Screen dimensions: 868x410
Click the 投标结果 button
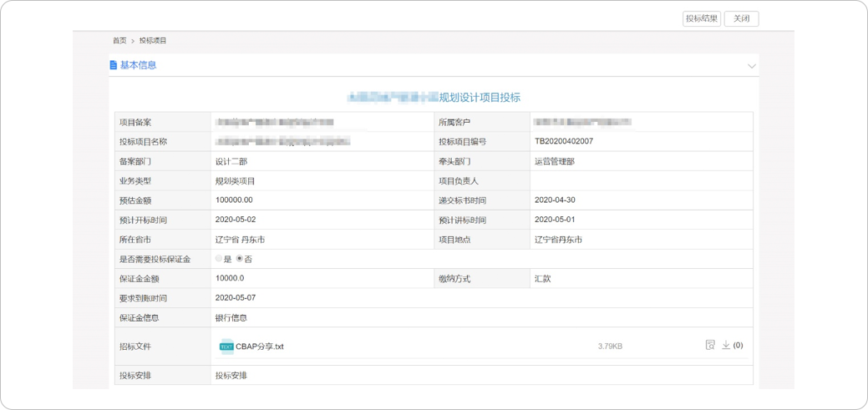point(702,18)
